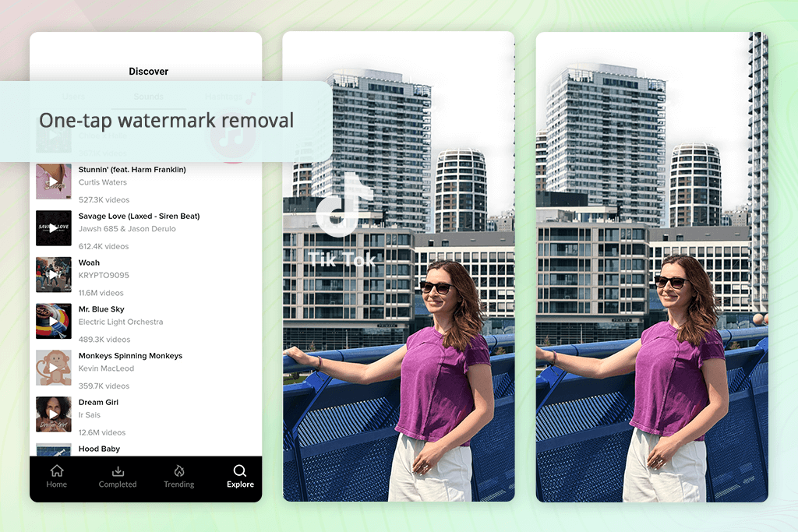
Task: Click the "489.3K videos" count
Action: [104, 340]
